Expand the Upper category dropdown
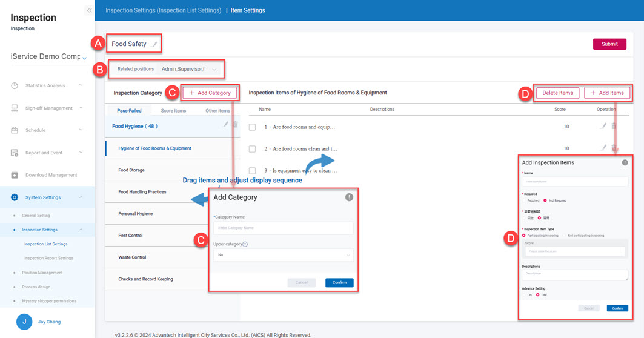Image resolution: width=644 pixels, height=338 pixels. coord(283,255)
